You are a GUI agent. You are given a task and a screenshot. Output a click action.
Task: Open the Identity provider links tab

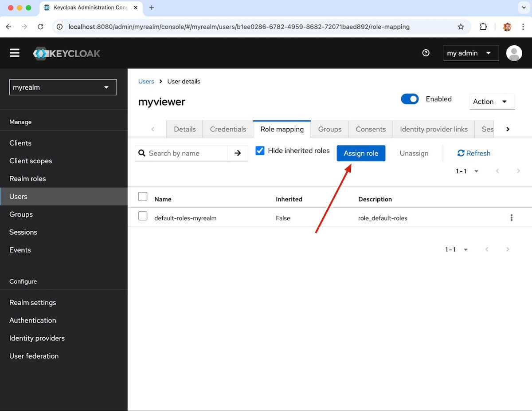point(434,129)
